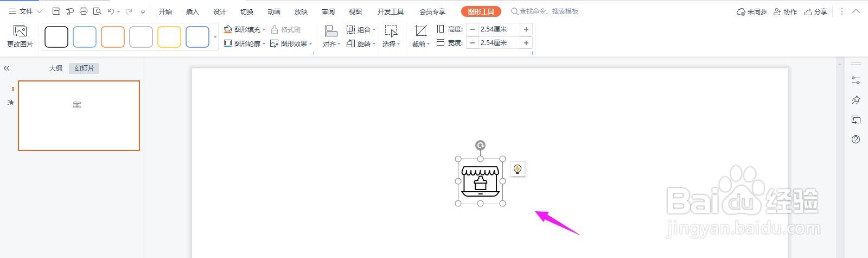Click the Save icon in quick access toolbar
The image size is (868, 258).
pyautogui.click(x=56, y=11)
